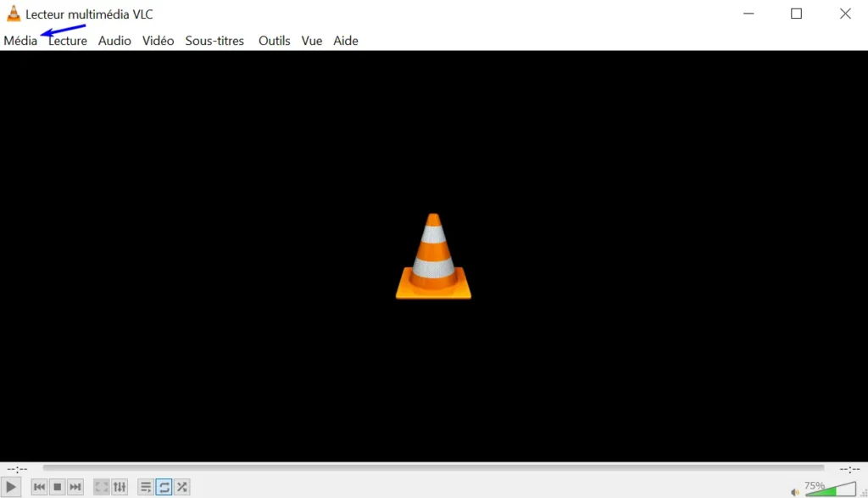Viewport: 868px width, 498px height.
Task: Open the extended settings equalizer icon
Action: pos(120,486)
